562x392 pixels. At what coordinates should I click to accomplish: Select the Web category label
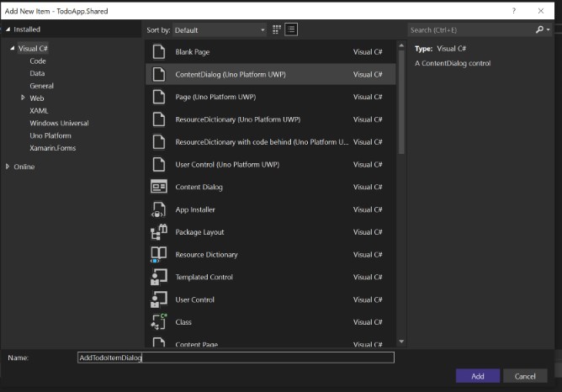[37, 98]
